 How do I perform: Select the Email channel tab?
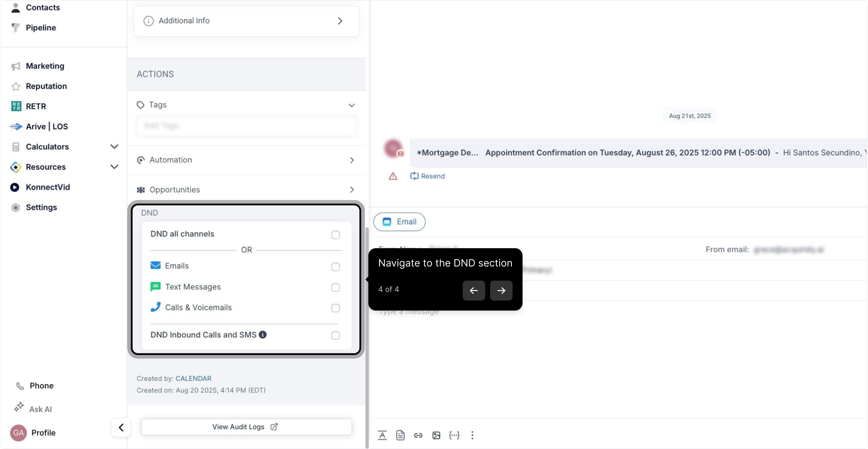click(399, 222)
